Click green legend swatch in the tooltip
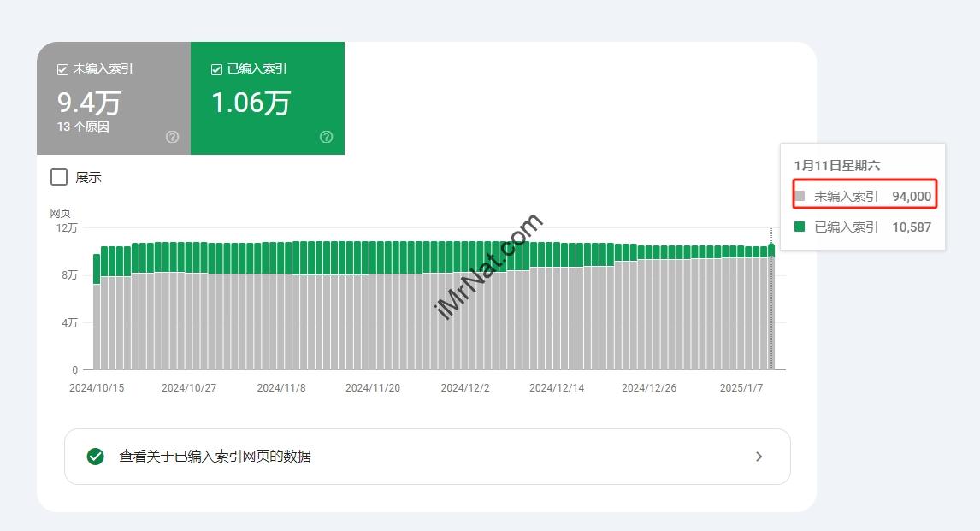 pyautogui.click(x=800, y=227)
